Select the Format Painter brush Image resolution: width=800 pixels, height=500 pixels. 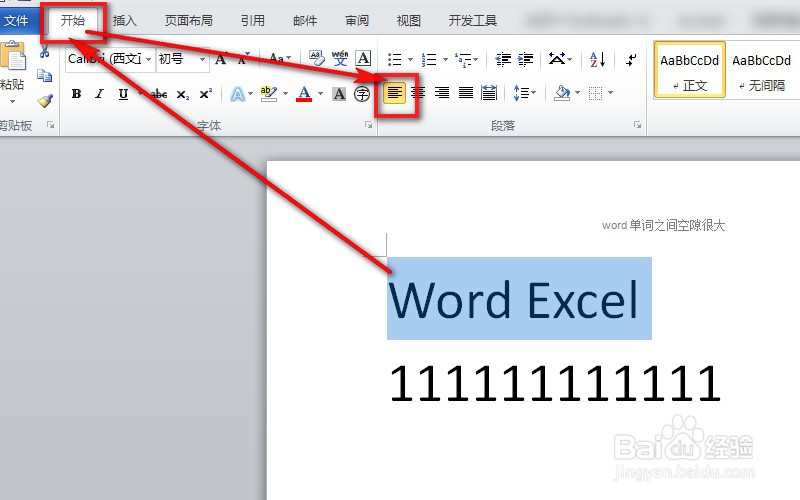45,101
